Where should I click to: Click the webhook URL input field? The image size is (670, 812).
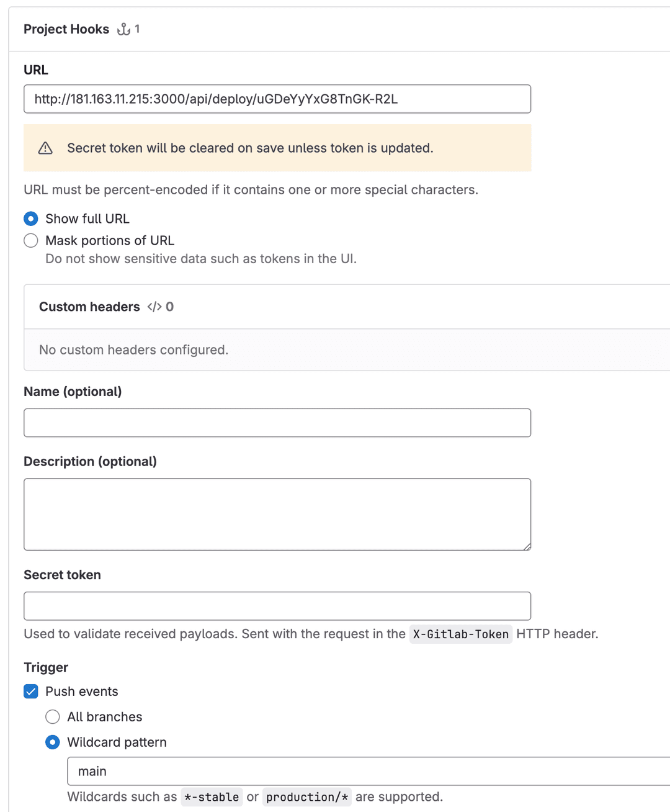(277, 99)
